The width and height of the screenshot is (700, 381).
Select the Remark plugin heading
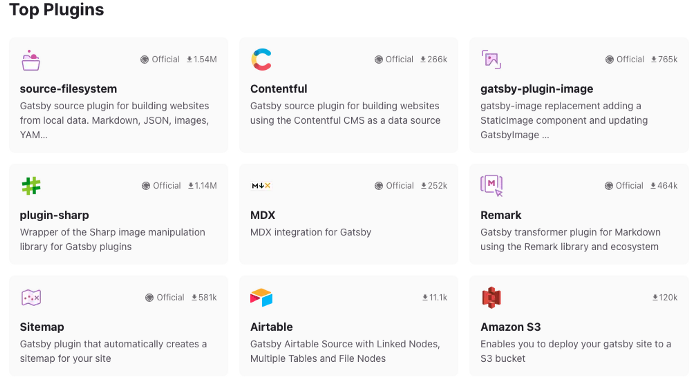click(x=501, y=215)
